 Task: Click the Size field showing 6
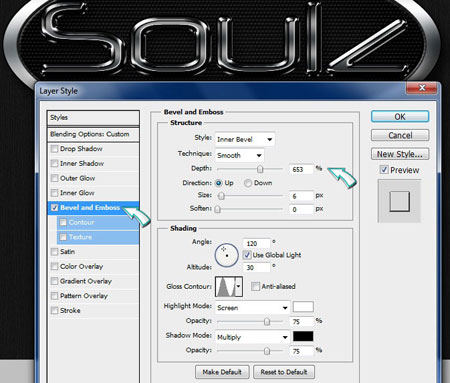click(x=301, y=196)
